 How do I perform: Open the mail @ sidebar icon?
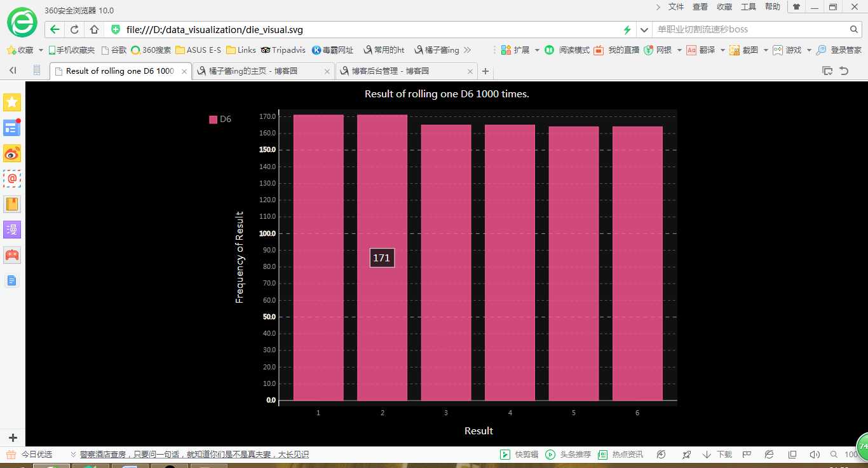[12, 179]
